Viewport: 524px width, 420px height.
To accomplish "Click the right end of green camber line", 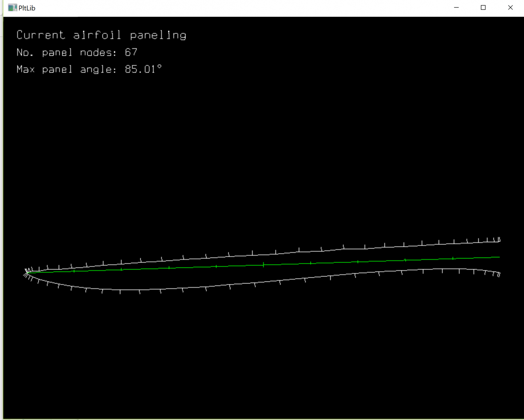I will click(499, 257).
